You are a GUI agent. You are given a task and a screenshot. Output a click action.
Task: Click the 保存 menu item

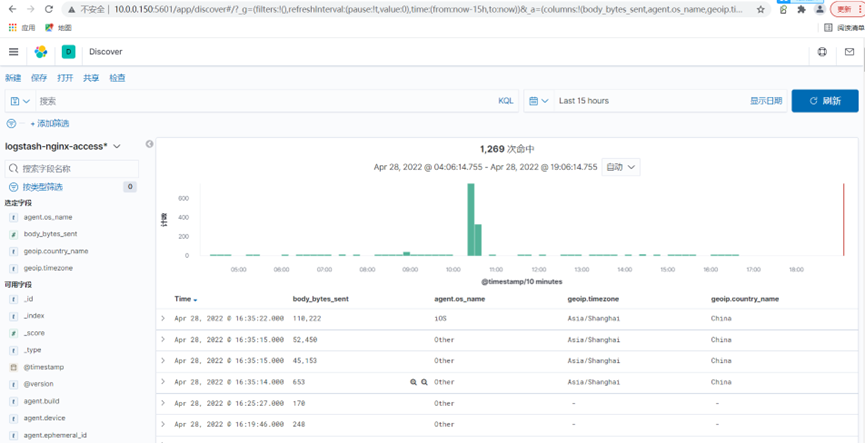tap(39, 78)
